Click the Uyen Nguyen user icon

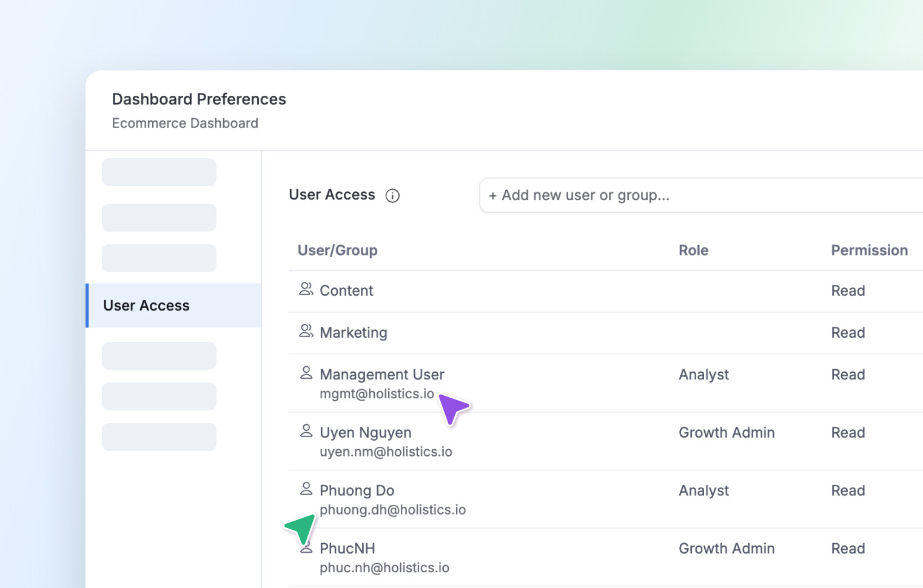(x=306, y=431)
